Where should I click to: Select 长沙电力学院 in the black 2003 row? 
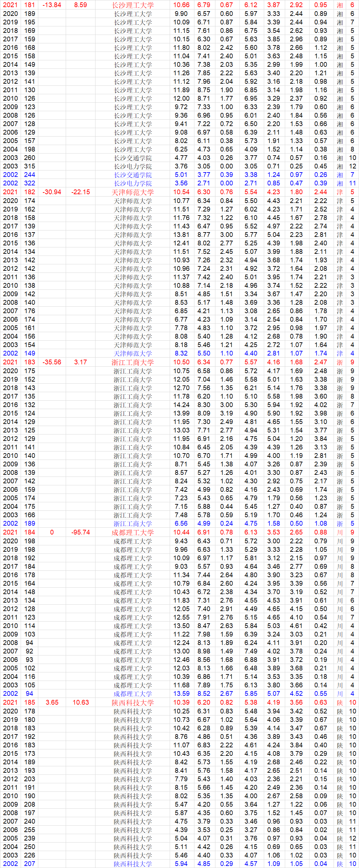[x=133, y=166]
